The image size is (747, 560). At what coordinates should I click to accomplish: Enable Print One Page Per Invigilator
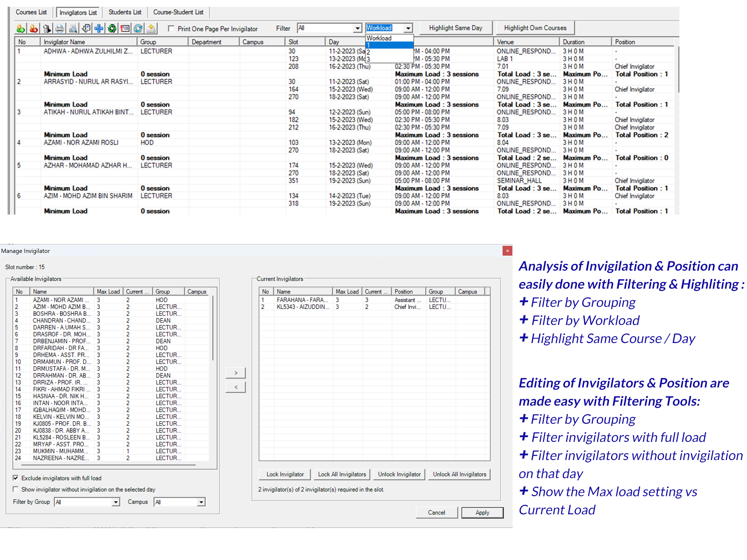pos(171,28)
